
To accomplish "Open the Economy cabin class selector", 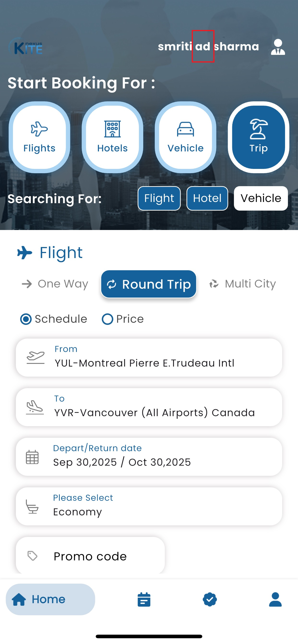I will click(149, 506).
